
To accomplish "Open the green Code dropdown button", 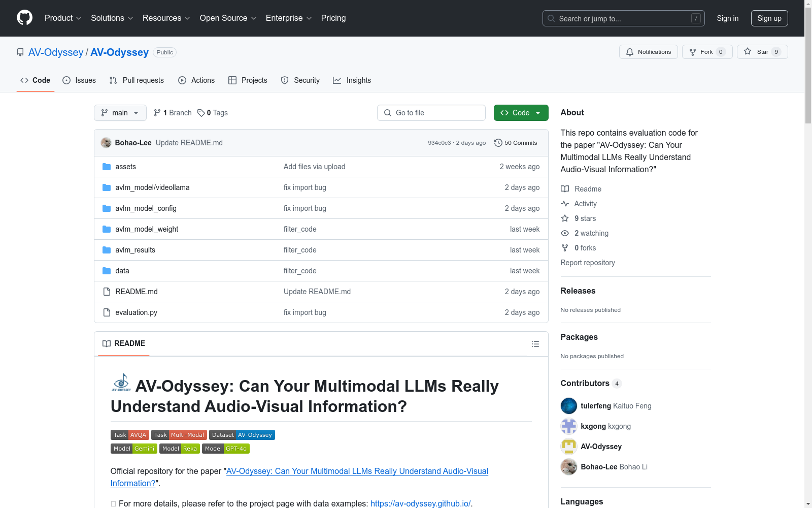I will click(x=521, y=113).
